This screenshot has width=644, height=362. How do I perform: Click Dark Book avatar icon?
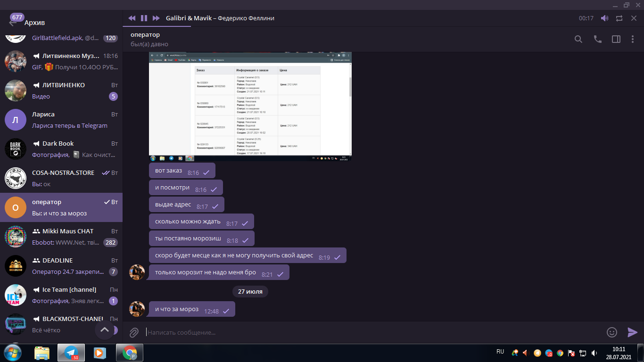[16, 149]
